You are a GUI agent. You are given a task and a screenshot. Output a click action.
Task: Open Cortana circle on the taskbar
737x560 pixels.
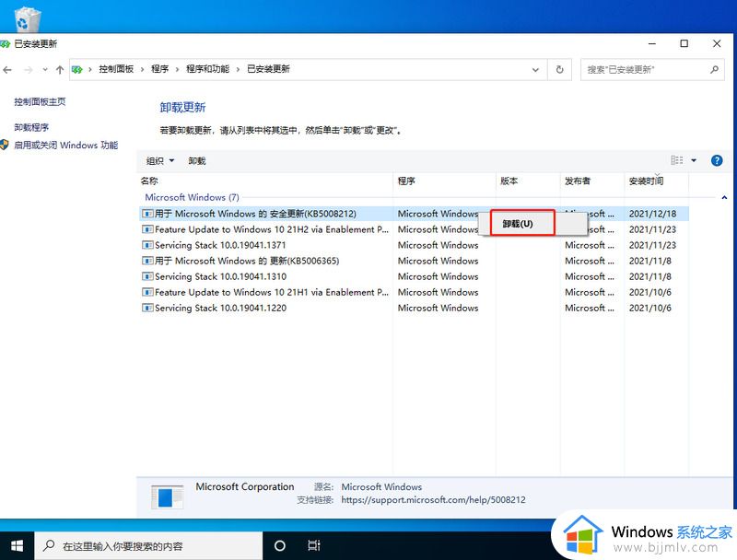pos(280,545)
